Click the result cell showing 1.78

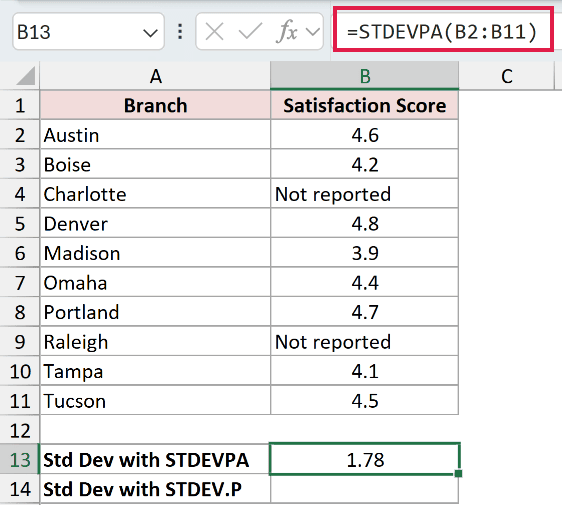(365, 459)
